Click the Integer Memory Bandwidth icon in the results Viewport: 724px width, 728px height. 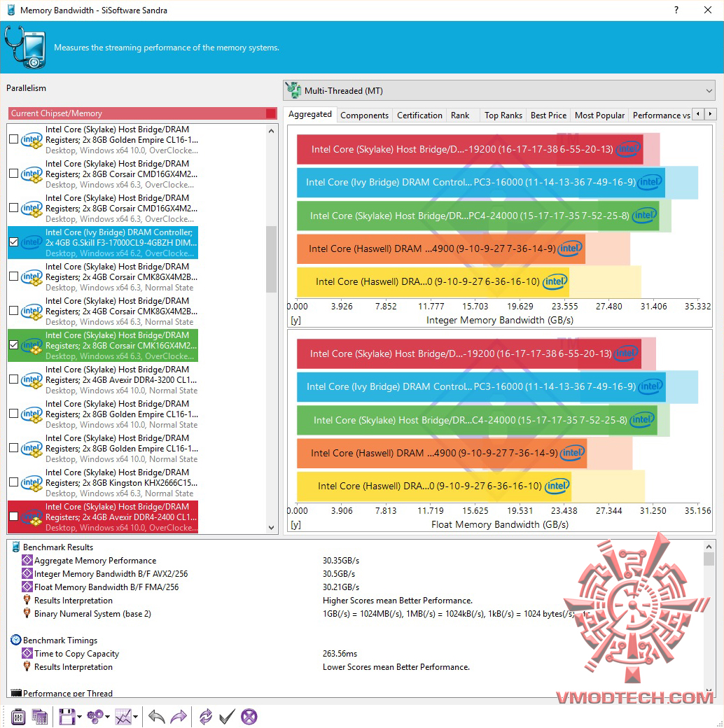tap(27, 573)
